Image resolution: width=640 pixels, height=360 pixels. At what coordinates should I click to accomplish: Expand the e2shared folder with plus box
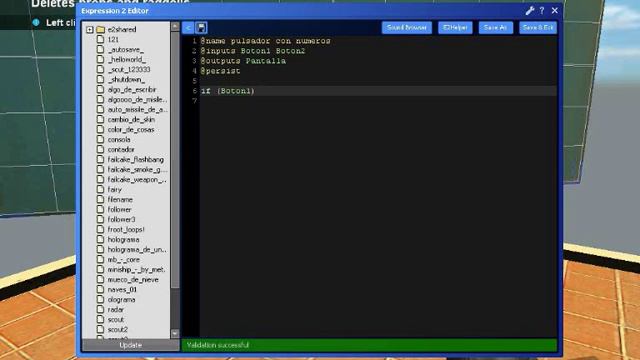point(90,29)
